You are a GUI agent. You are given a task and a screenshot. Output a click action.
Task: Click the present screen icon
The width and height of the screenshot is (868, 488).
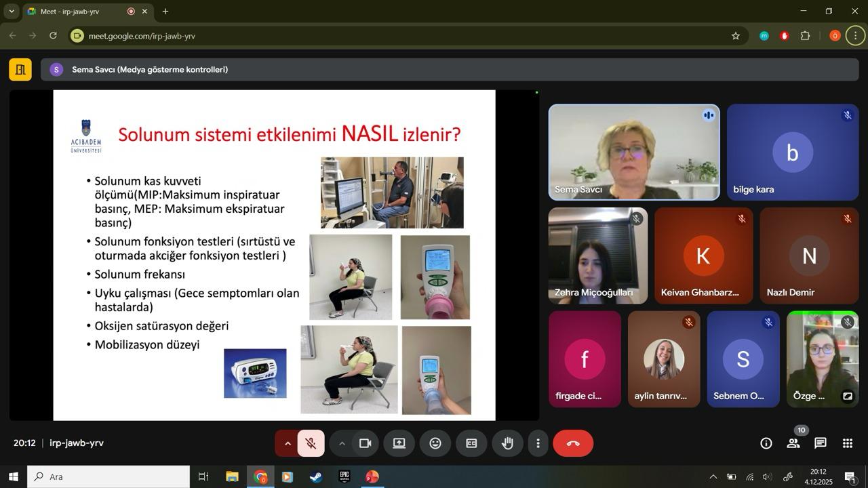coord(399,443)
